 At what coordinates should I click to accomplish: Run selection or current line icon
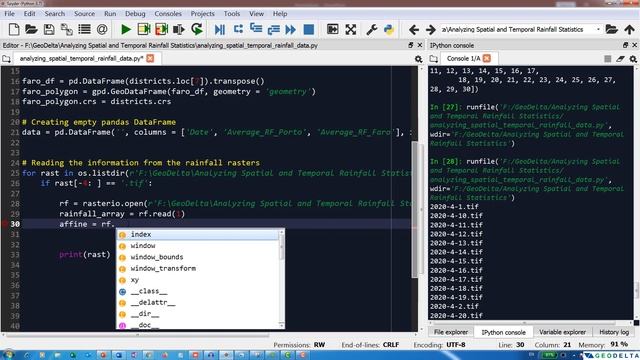179,29
